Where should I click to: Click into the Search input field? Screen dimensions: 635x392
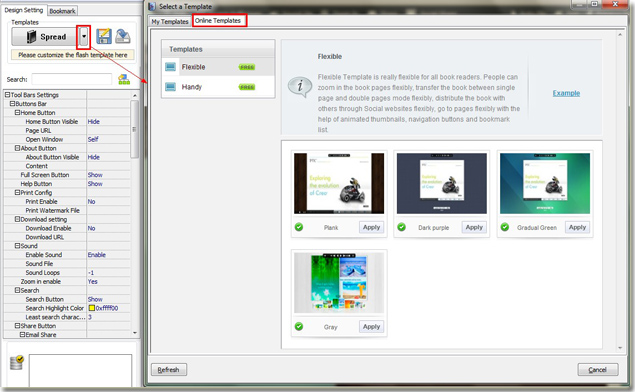pyautogui.click(x=72, y=79)
